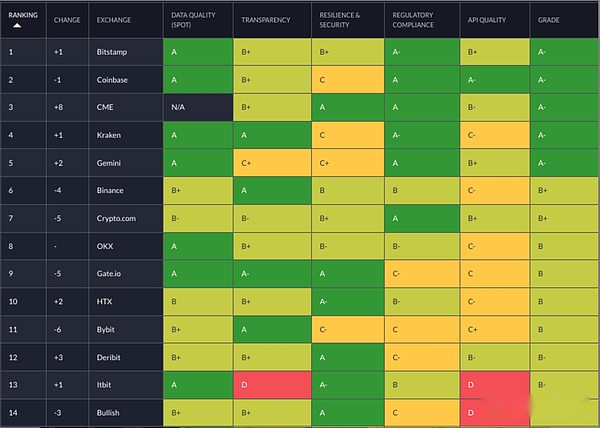
Task: Click the sort arrow under the RANKING header
Action: click(17, 26)
